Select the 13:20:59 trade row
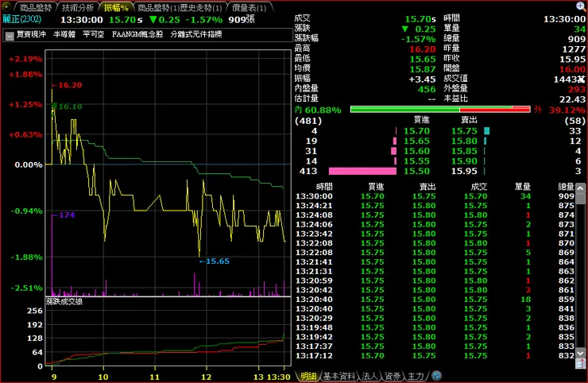This screenshot has width=588, height=383. 435,280
